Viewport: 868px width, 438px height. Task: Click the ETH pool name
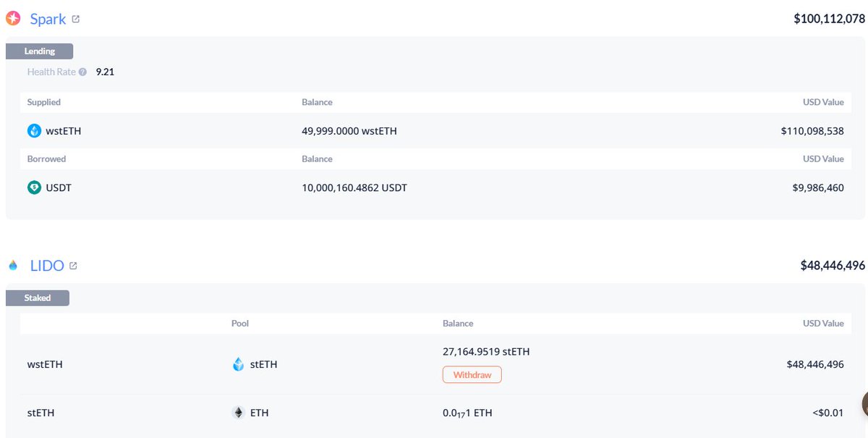pyautogui.click(x=260, y=413)
